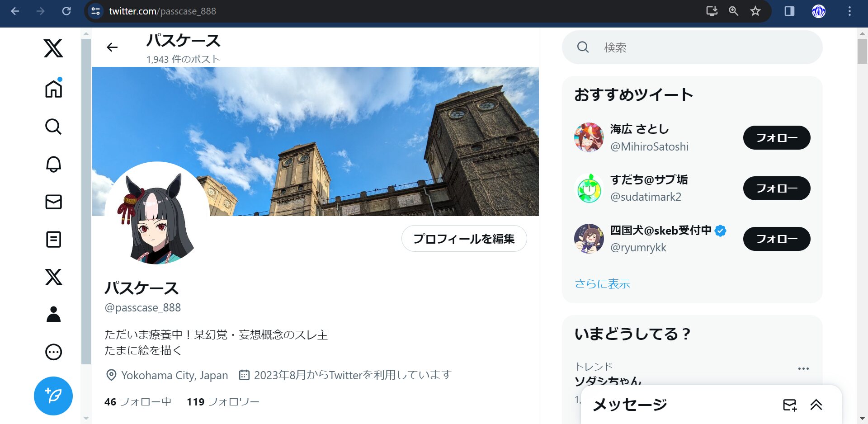Open the Explore magnifier in sidebar
This screenshot has width=868, height=424.
pos(53,127)
